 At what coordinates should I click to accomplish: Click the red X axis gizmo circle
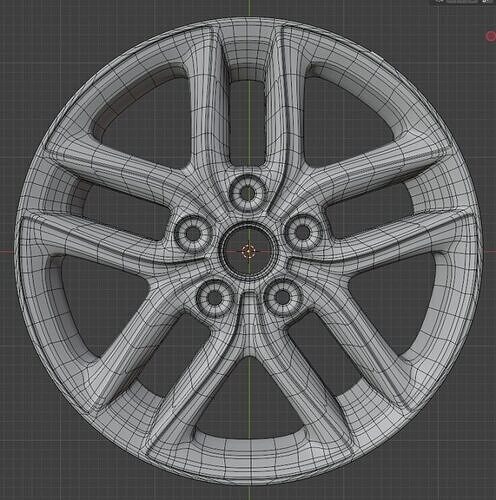tap(491, 36)
